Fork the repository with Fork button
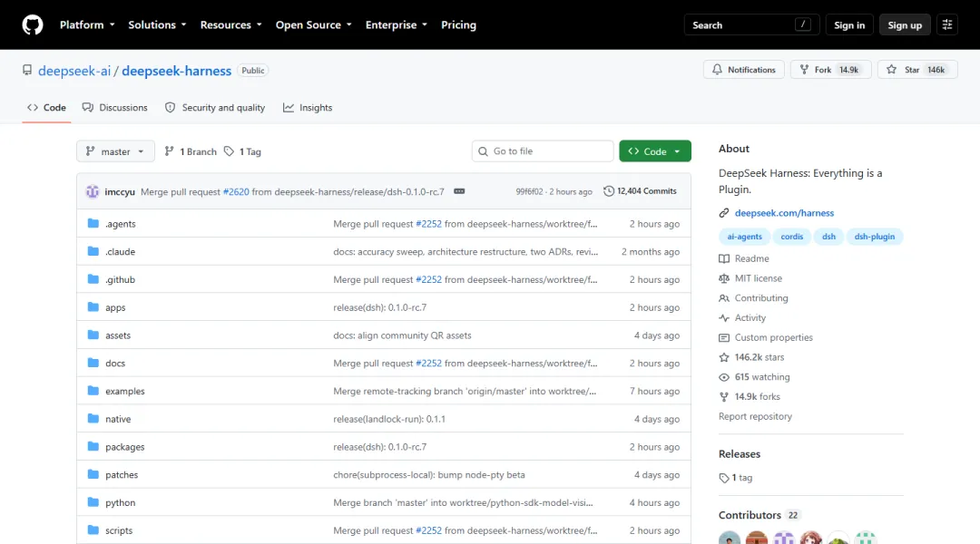The image size is (980, 544). [830, 69]
